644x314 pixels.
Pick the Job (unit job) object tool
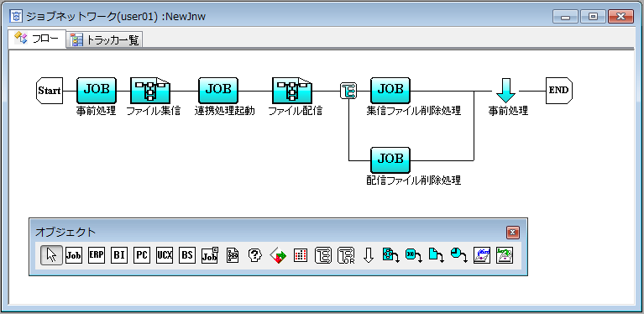[74, 255]
